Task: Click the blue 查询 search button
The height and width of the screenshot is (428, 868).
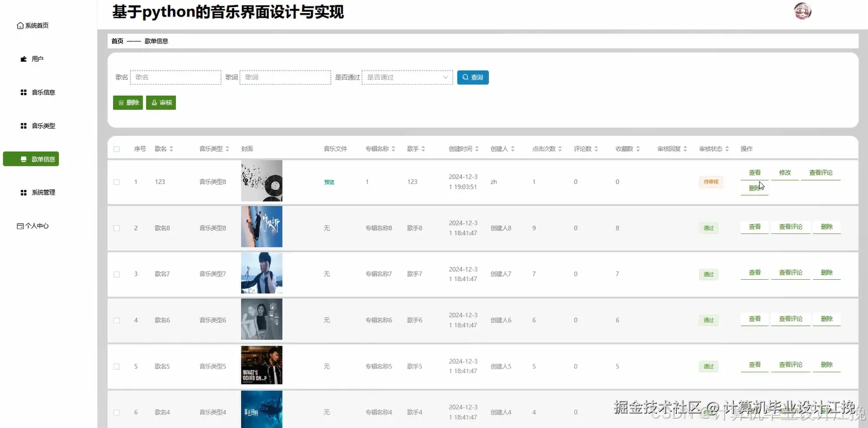Action: pyautogui.click(x=473, y=78)
